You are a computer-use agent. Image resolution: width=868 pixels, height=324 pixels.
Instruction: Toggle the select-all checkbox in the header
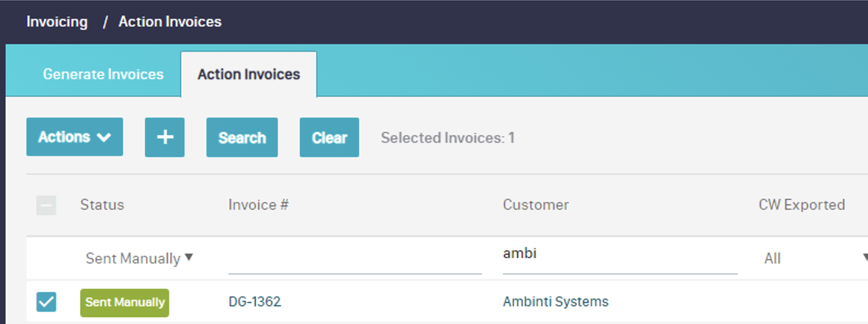click(x=46, y=205)
